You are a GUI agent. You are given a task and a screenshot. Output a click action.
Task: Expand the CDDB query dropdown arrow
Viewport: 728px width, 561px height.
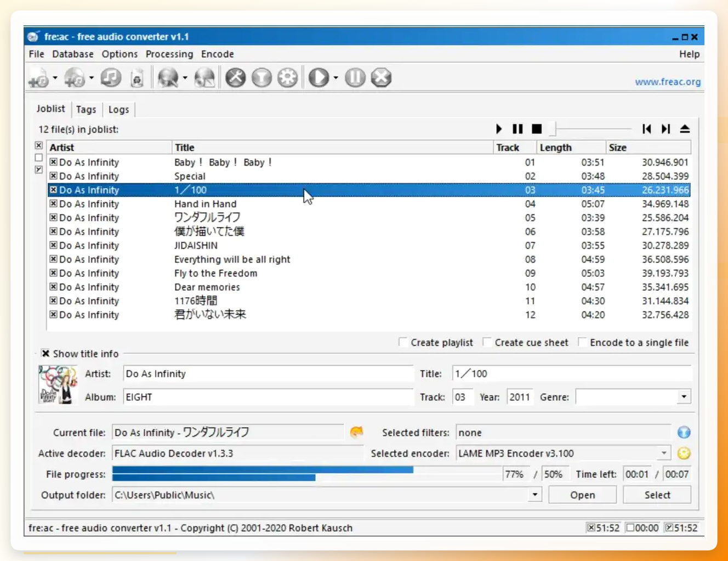point(185,78)
